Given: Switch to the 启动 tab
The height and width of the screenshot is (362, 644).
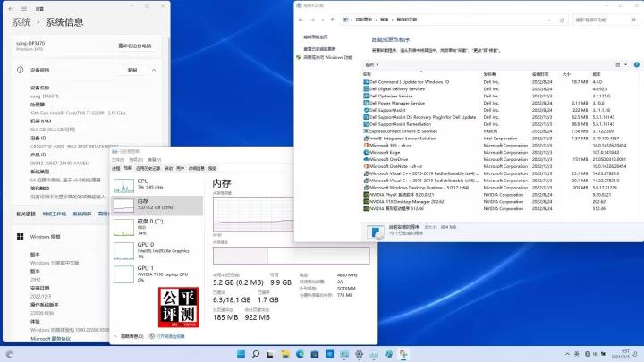Looking at the screenshot, I should click(x=168, y=168).
